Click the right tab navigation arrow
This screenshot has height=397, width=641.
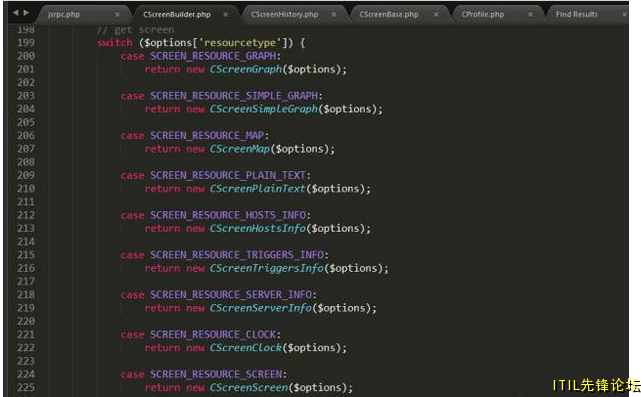[x=26, y=13]
